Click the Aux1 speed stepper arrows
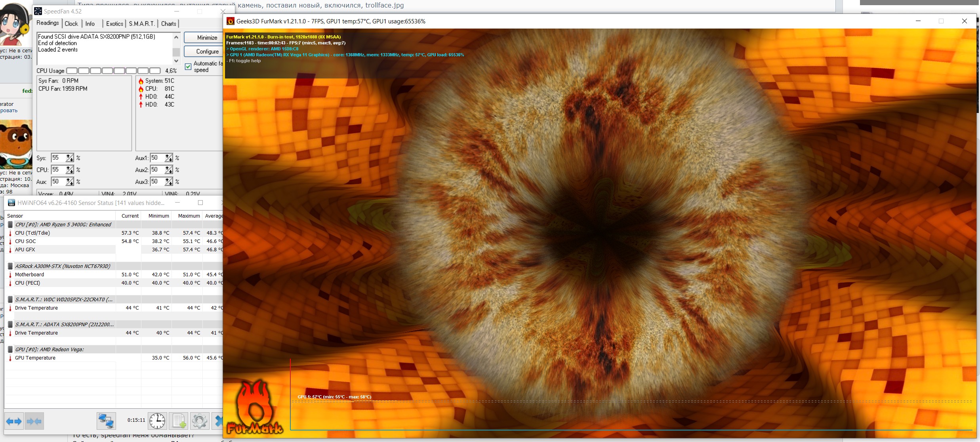Screen dimensions: 980x442 pyautogui.click(x=169, y=158)
